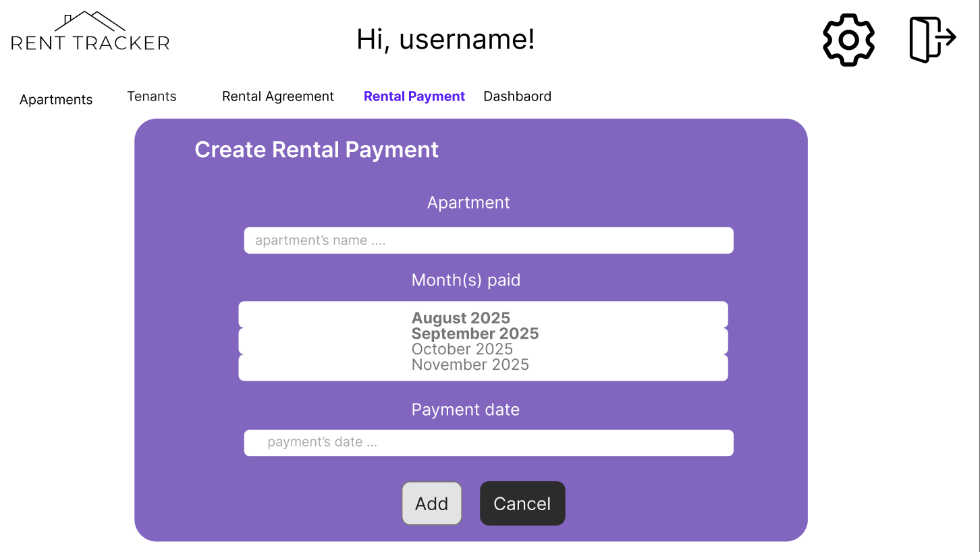Viewport: 980px width, 552px height.
Task: Switch to the Dashbaord tab
Action: [x=517, y=96]
